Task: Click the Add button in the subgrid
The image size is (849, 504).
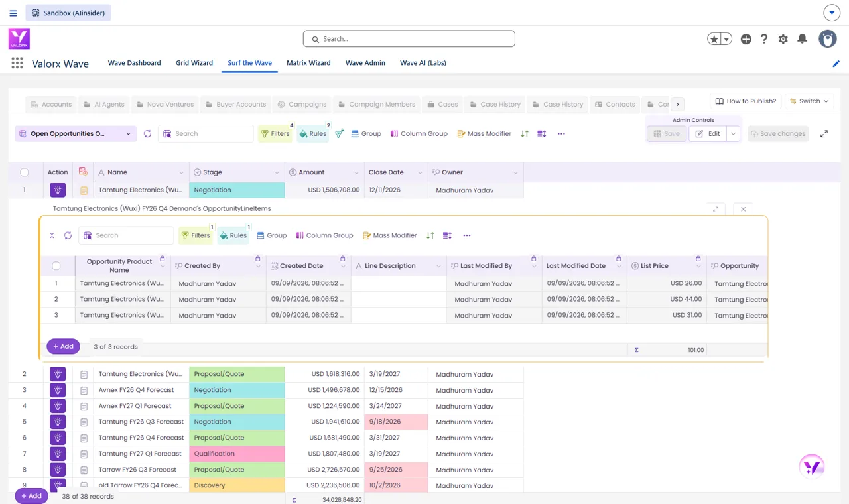Action: (x=63, y=346)
